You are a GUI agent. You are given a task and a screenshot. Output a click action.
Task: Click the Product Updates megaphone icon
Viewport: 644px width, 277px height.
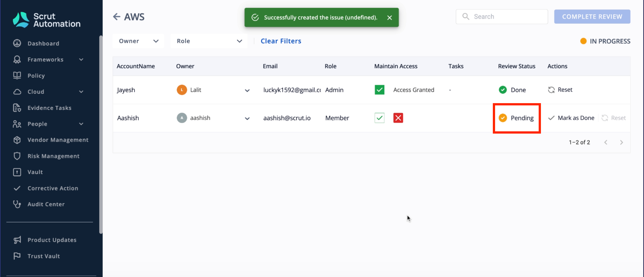point(17,240)
